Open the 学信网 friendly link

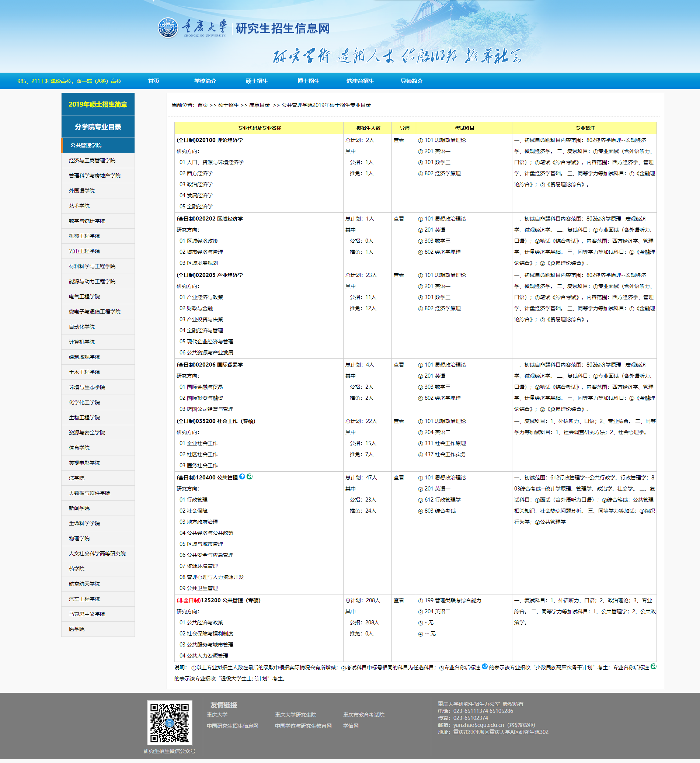(x=351, y=726)
